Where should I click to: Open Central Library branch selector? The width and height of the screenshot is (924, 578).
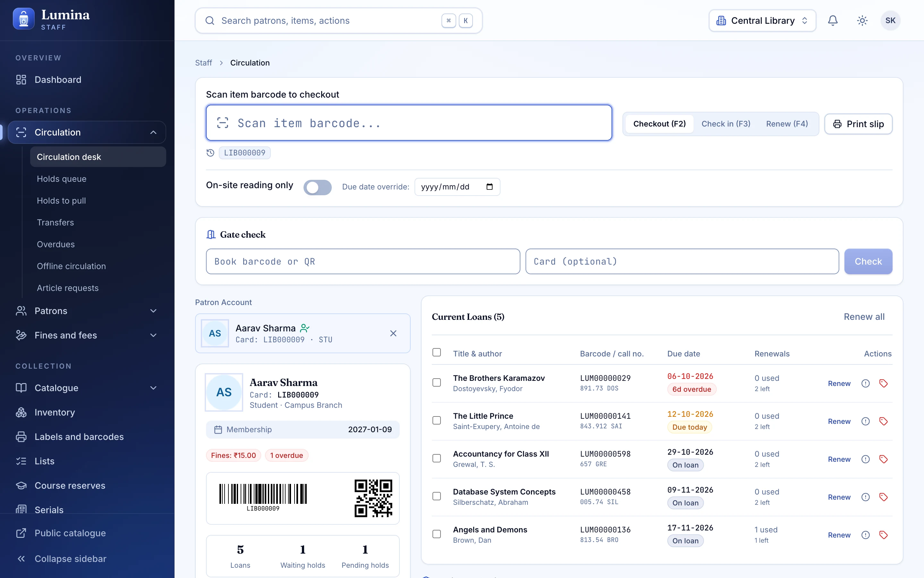pyautogui.click(x=762, y=21)
